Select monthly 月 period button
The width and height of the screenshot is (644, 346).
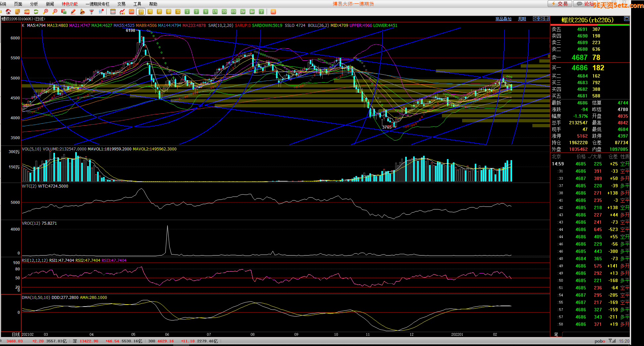click(159, 12)
